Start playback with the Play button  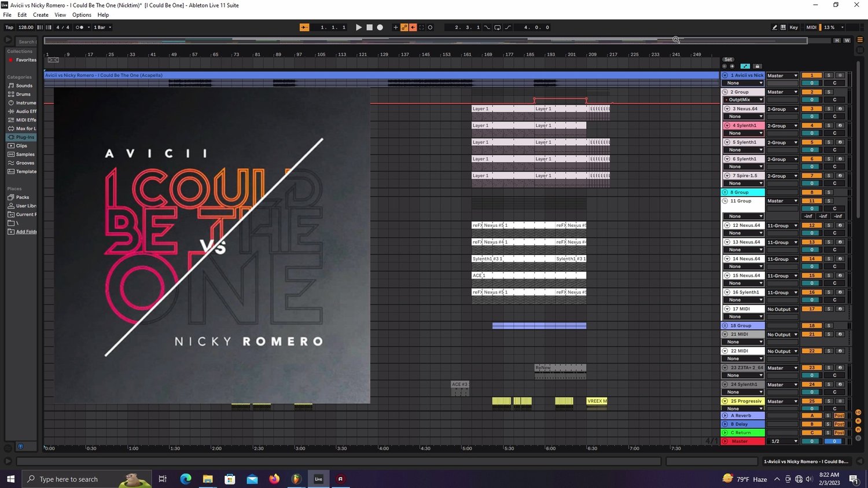[x=359, y=27]
